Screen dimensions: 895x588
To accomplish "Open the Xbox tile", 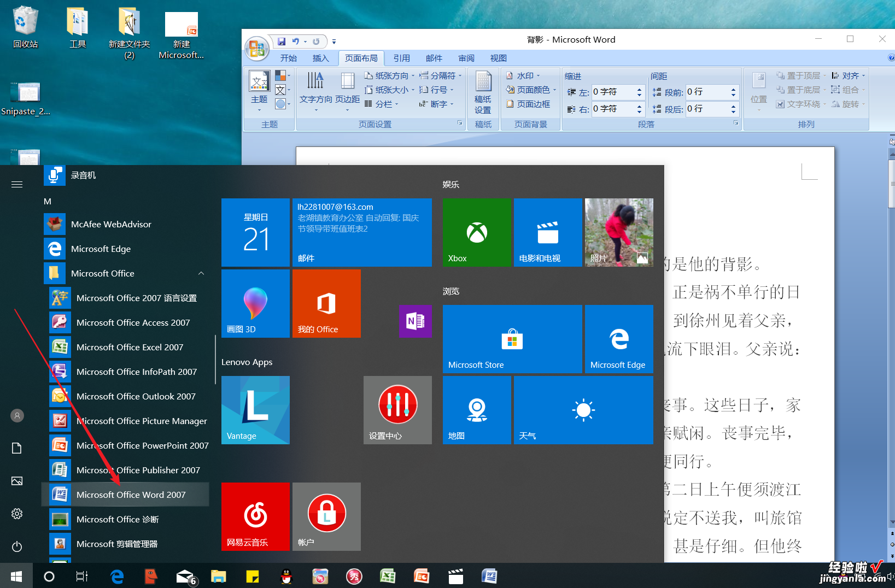I will tap(477, 232).
